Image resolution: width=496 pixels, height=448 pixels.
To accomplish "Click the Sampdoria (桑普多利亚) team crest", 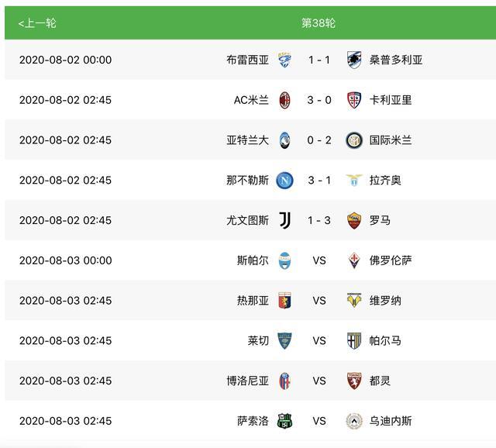I will pyautogui.click(x=354, y=60).
